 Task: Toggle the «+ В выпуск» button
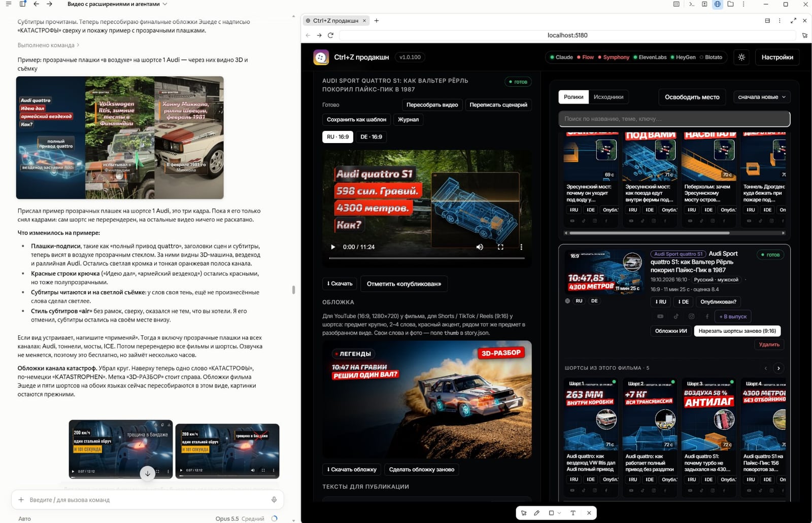[x=733, y=317]
